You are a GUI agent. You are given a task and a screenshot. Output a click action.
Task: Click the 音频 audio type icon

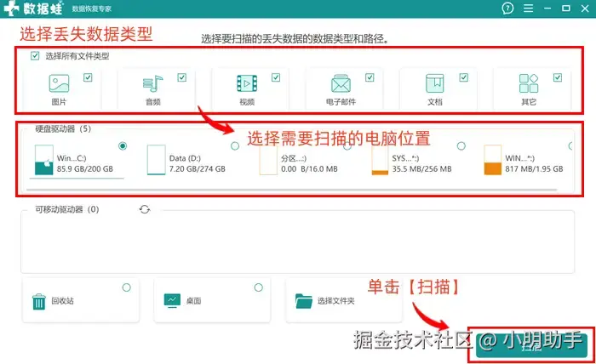(x=152, y=83)
